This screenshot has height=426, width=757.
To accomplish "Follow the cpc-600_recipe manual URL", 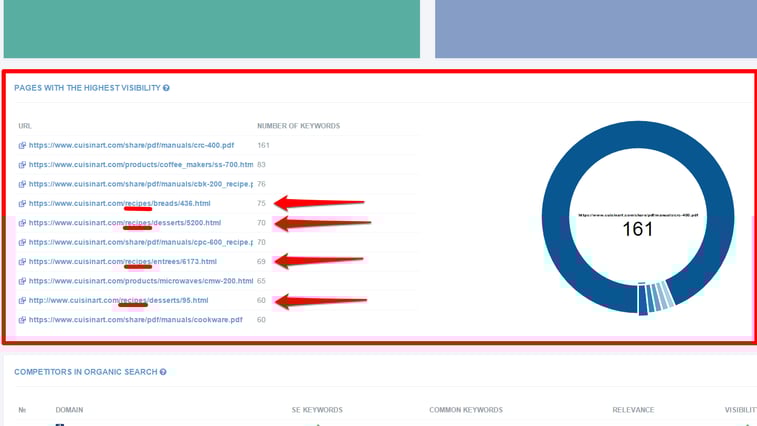I will (140, 242).
